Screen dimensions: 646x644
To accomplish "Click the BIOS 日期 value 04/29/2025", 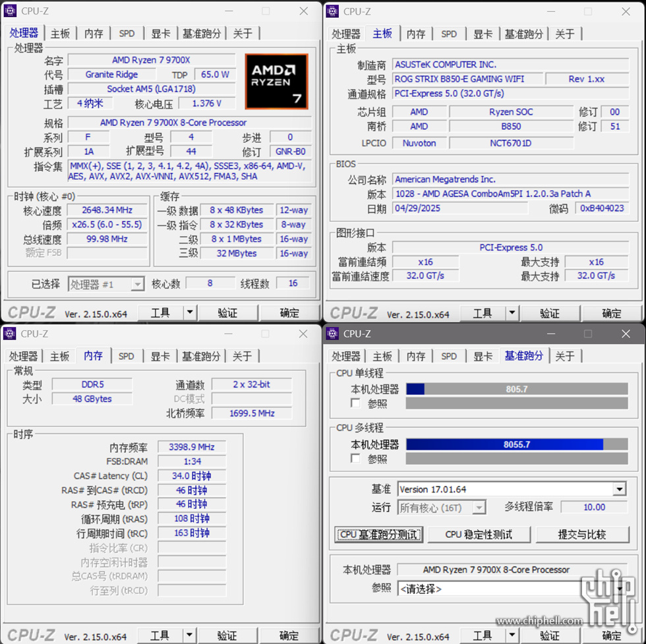I will [x=460, y=208].
